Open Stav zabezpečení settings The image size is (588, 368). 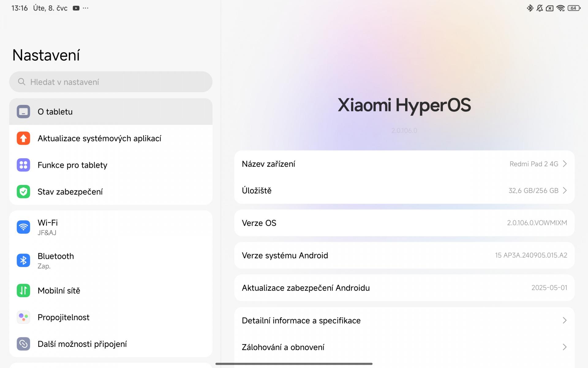click(111, 192)
